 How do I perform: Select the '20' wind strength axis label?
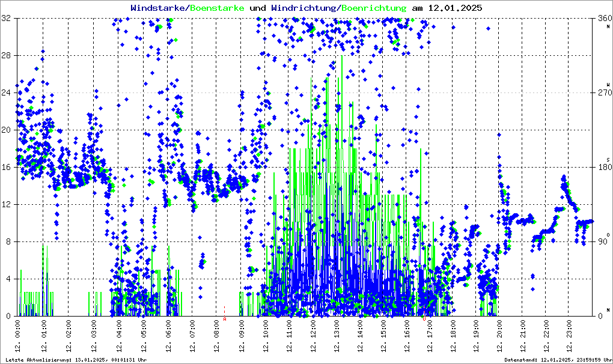(6, 130)
